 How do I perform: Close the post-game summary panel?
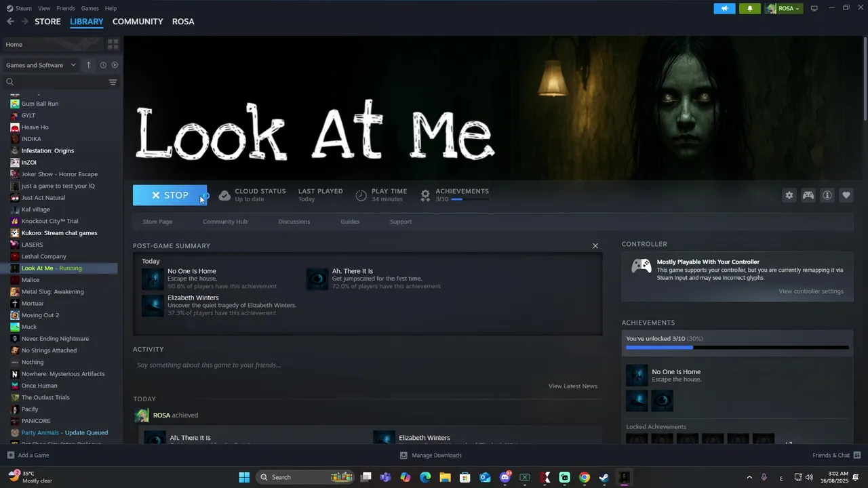point(595,246)
